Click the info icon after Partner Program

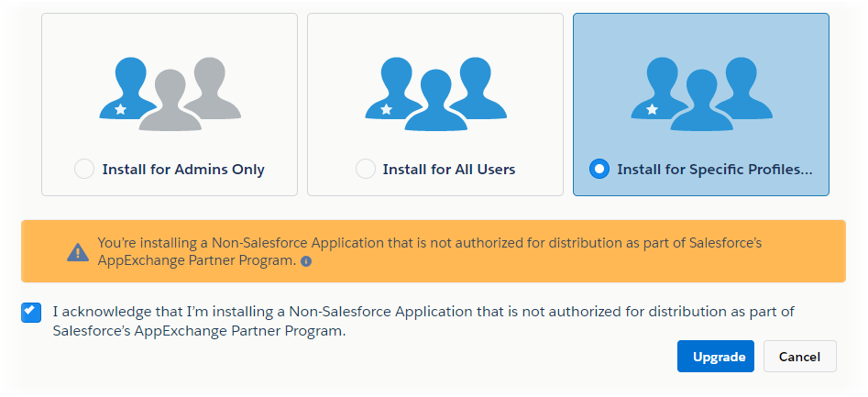(306, 261)
